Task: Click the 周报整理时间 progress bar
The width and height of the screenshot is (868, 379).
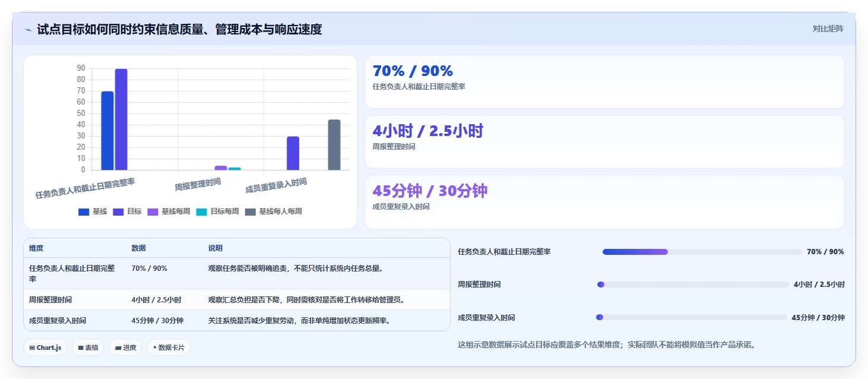Action: [x=693, y=285]
